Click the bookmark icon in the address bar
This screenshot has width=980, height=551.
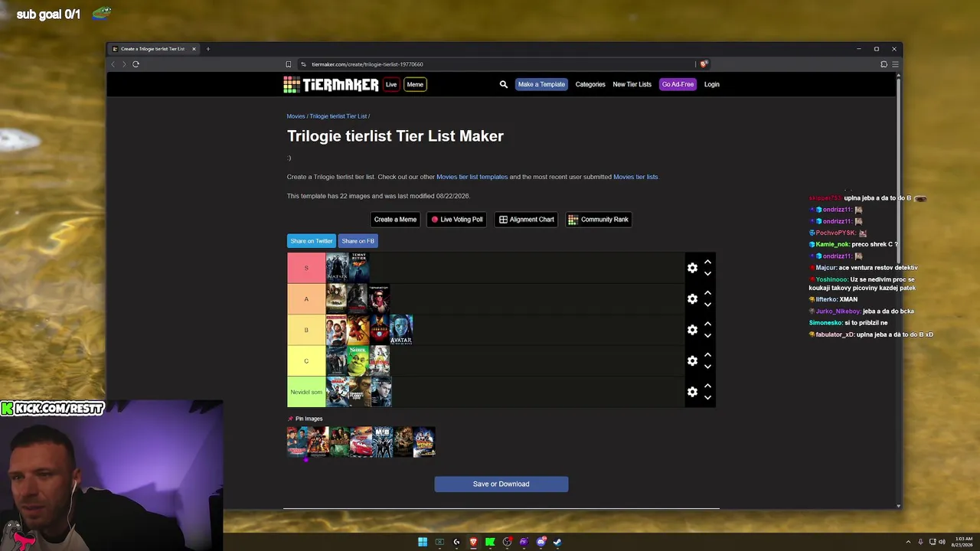click(288, 64)
